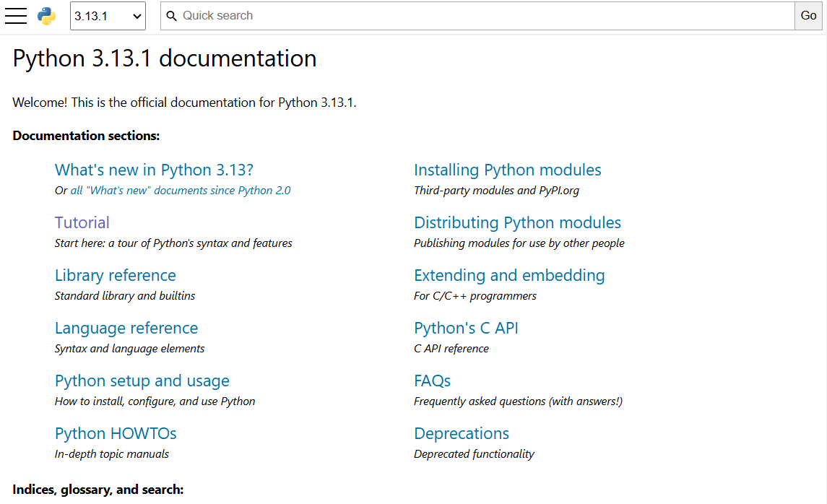827x504 pixels.
Task: Open the Language reference link
Action: [126, 329]
